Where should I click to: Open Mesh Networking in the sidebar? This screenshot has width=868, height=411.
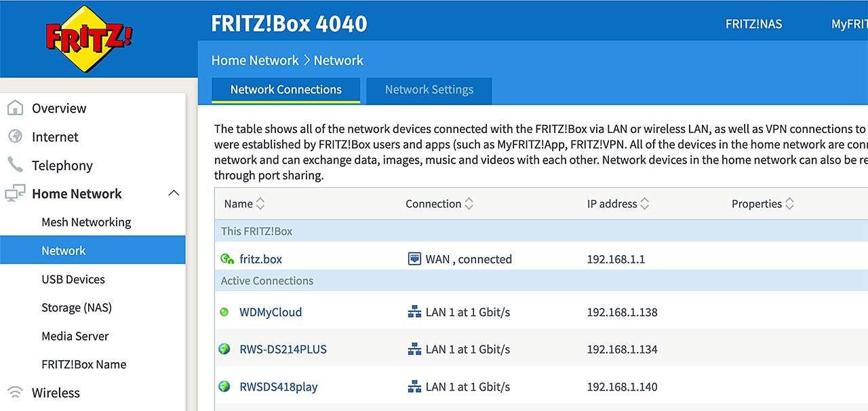click(x=86, y=222)
